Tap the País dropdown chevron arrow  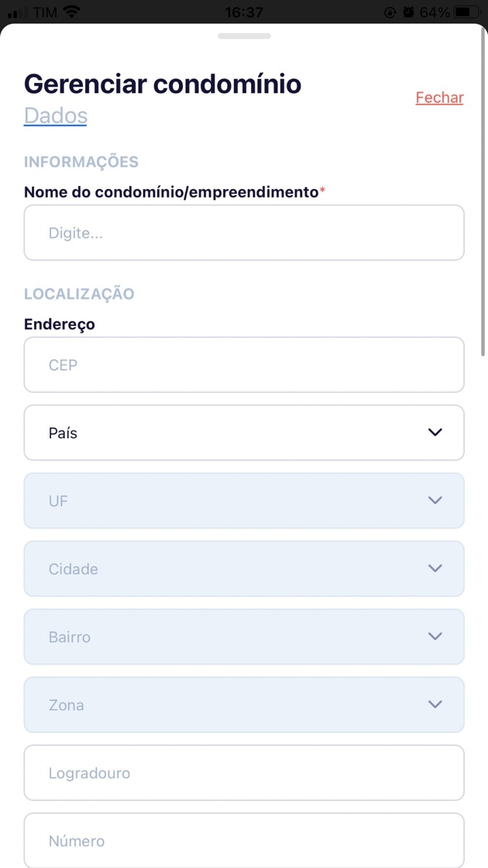coord(435,432)
